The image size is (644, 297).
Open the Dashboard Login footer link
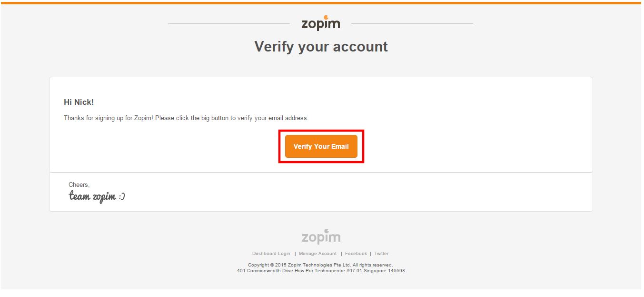point(271,254)
